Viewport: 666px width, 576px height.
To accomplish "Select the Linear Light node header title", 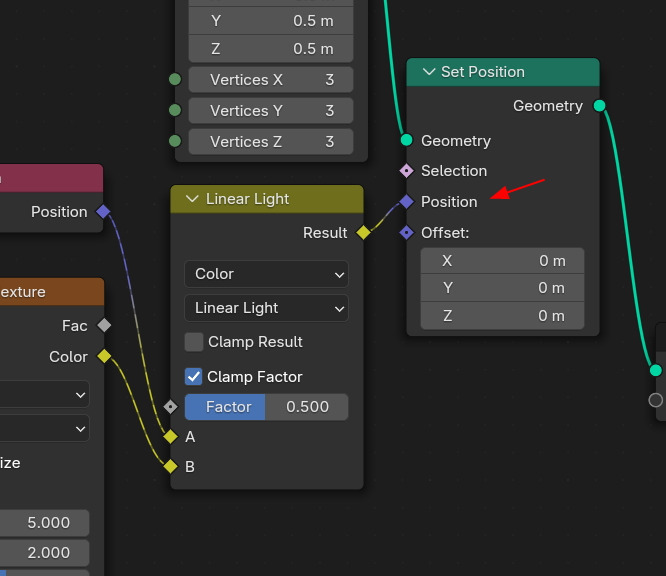I will pyautogui.click(x=247, y=199).
